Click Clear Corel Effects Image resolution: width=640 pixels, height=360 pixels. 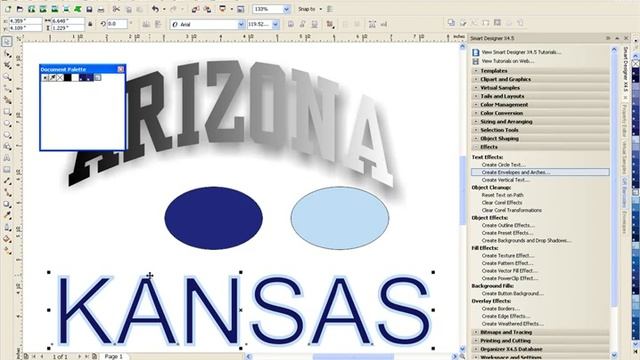502,202
